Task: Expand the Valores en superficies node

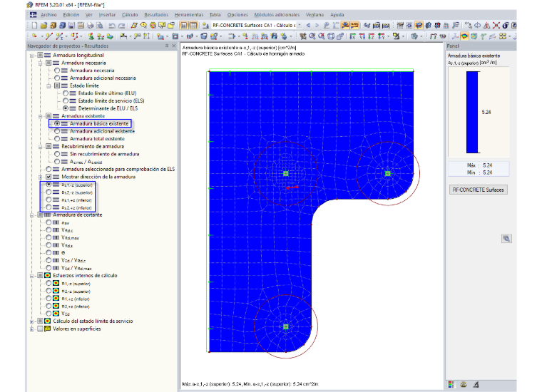Action: point(32,329)
